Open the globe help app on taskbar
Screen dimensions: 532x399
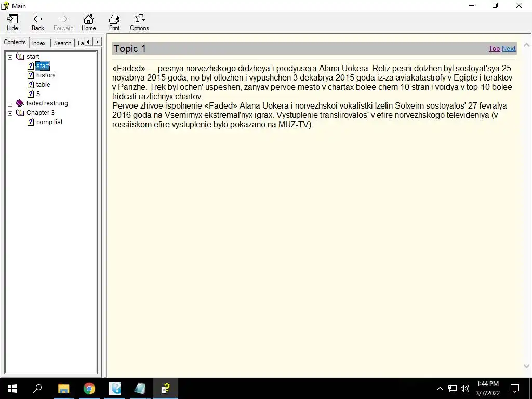coord(115,389)
